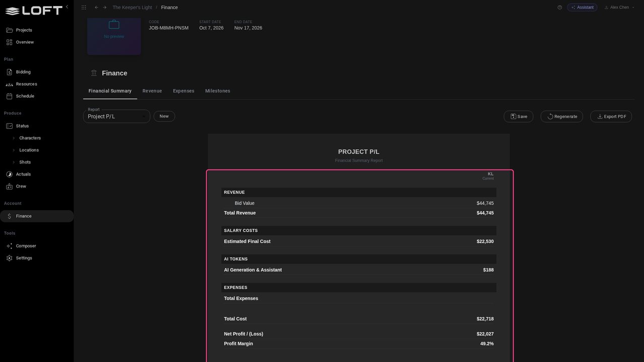The height and width of the screenshot is (362, 644).
Task: Expand the Locations tree item
Action: click(x=14, y=150)
